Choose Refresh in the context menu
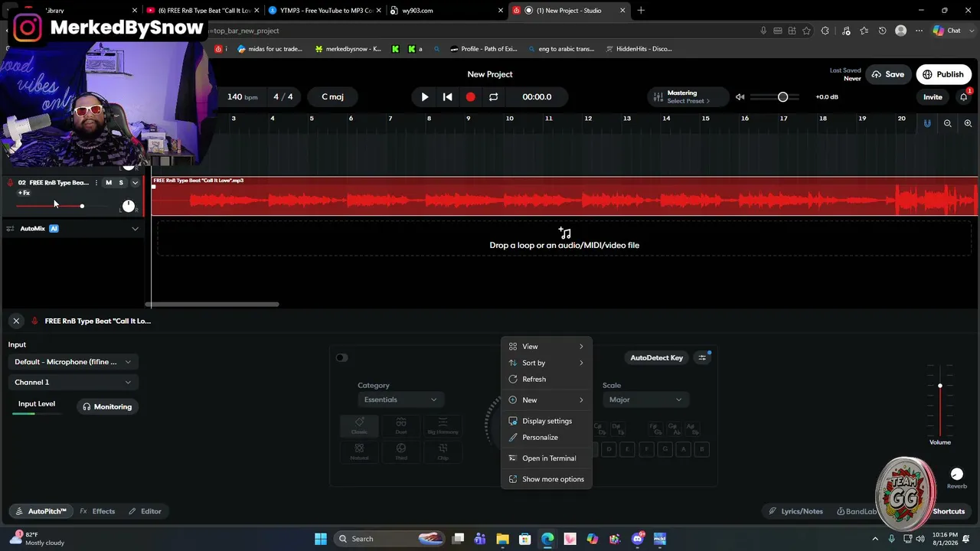 pyautogui.click(x=547, y=380)
